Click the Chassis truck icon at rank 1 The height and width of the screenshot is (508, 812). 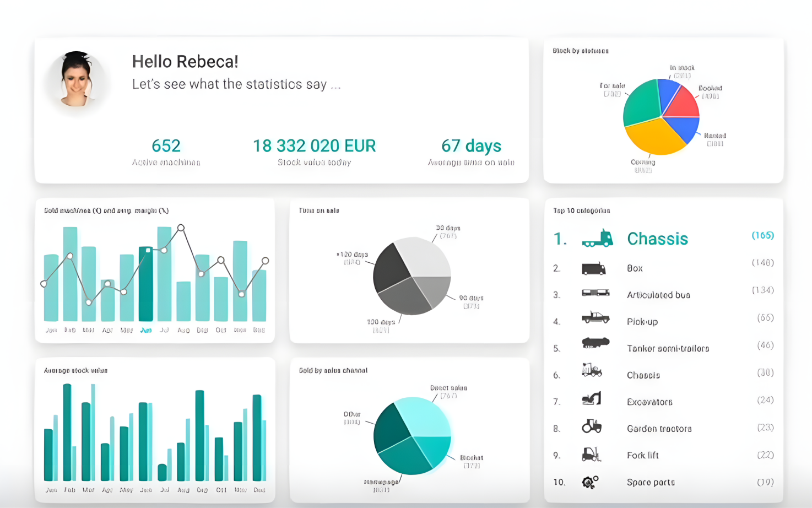click(597, 238)
